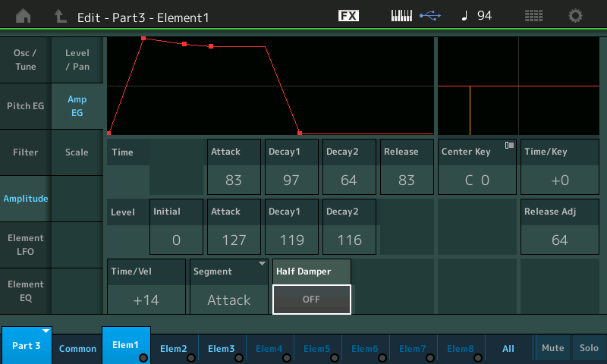The height and width of the screenshot is (364, 607).
Task: Toggle Mute for the element
Action: (x=552, y=348)
